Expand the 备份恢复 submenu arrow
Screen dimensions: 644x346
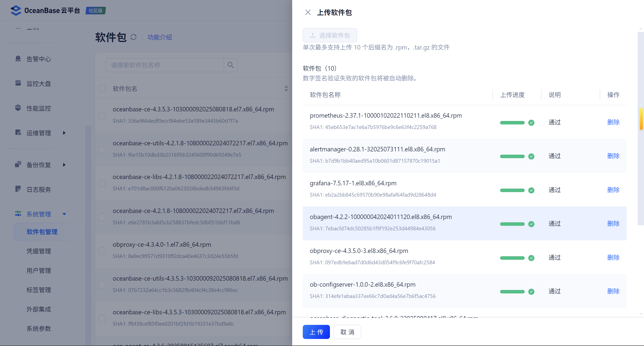click(64, 165)
